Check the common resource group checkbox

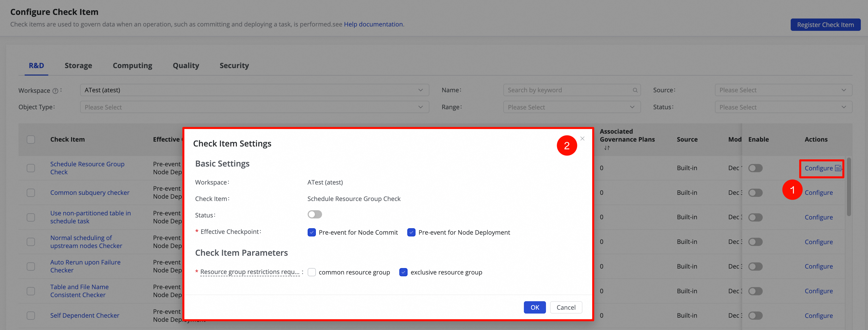pos(312,272)
